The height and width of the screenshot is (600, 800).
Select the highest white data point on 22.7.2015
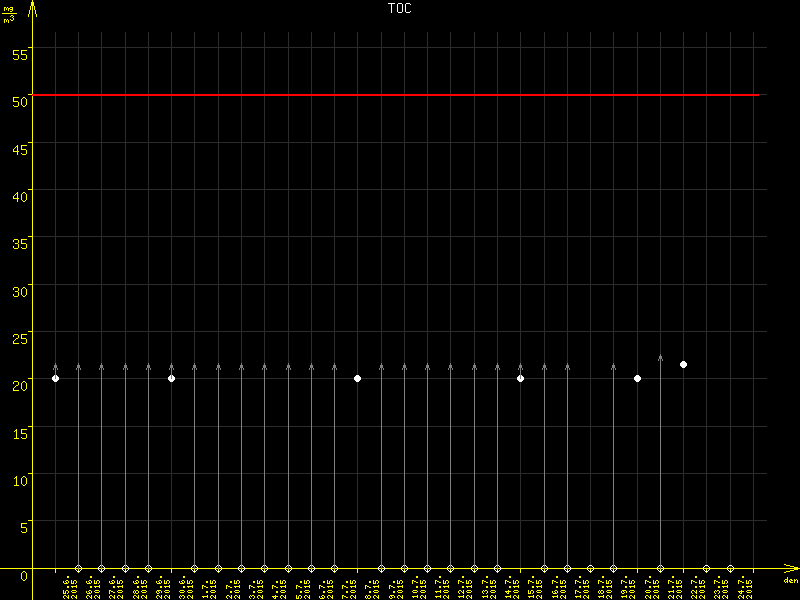tap(683, 364)
